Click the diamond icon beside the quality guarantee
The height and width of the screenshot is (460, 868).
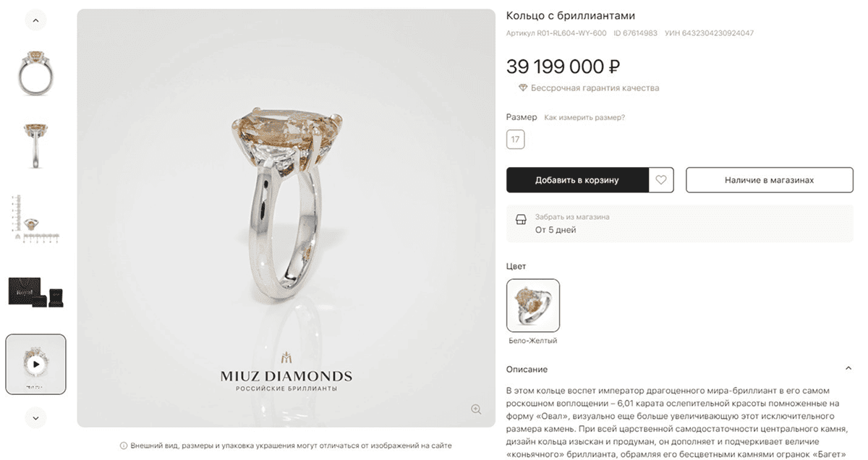pos(522,88)
